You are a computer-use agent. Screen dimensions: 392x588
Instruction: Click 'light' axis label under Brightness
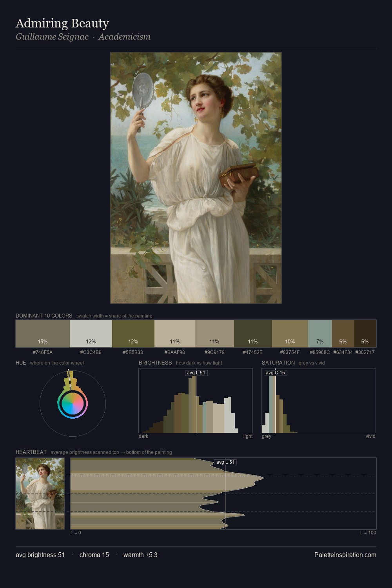click(x=248, y=436)
